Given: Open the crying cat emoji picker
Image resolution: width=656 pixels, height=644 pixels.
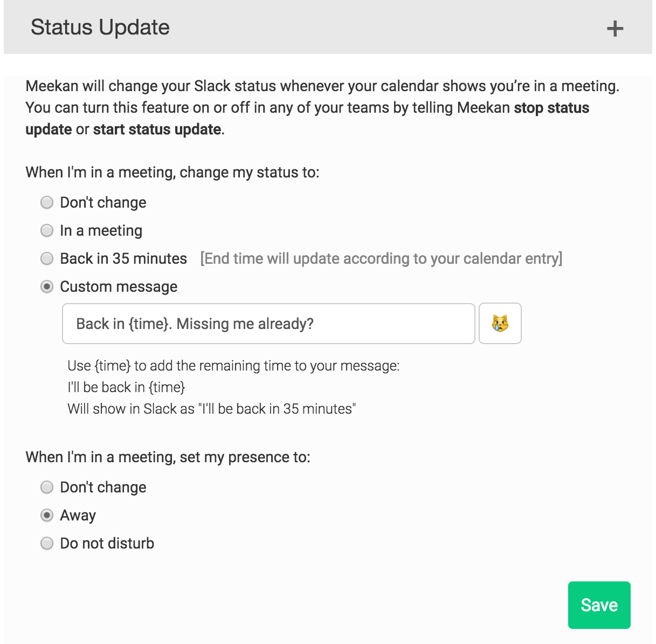Looking at the screenshot, I should 500,324.
